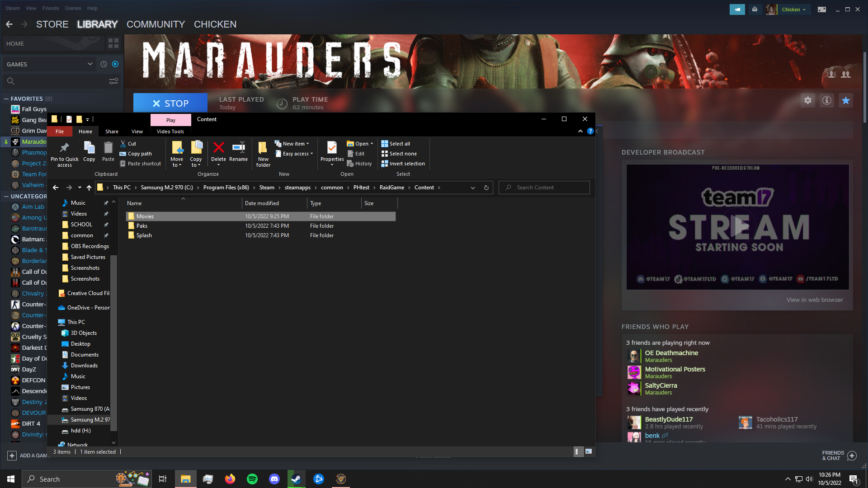The height and width of the screenshot is (488, 868).
Task: Switch to the View ribbon tab
Action: click(x=137, y=131)
